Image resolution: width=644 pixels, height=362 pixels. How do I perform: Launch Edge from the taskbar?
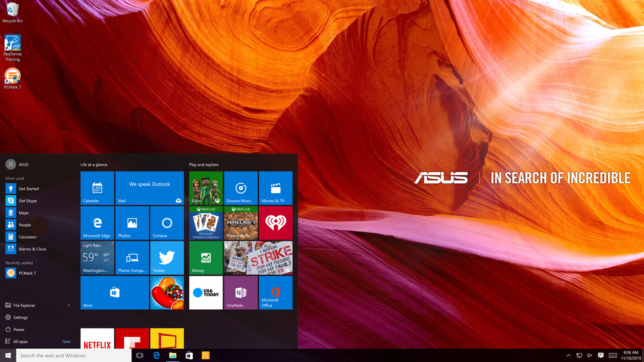[156, 355]
